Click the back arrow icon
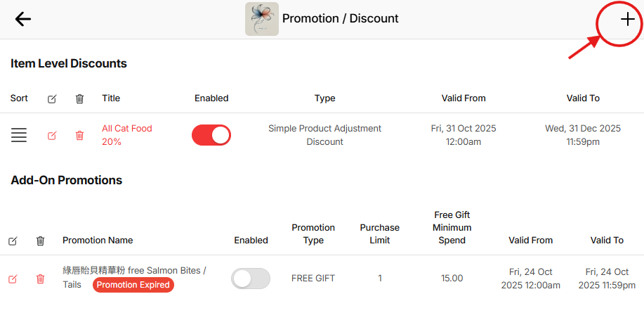This screenshot has width=644, height=313. coord(23,19)
